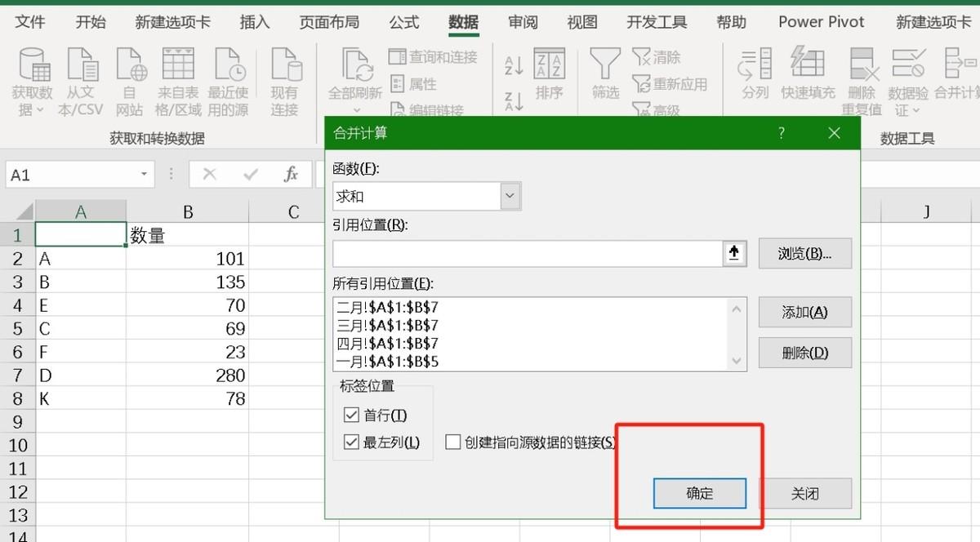Screen dimensions: 980x542
Task: Click the 浏览(B)... button
Action: click(805, 253)
